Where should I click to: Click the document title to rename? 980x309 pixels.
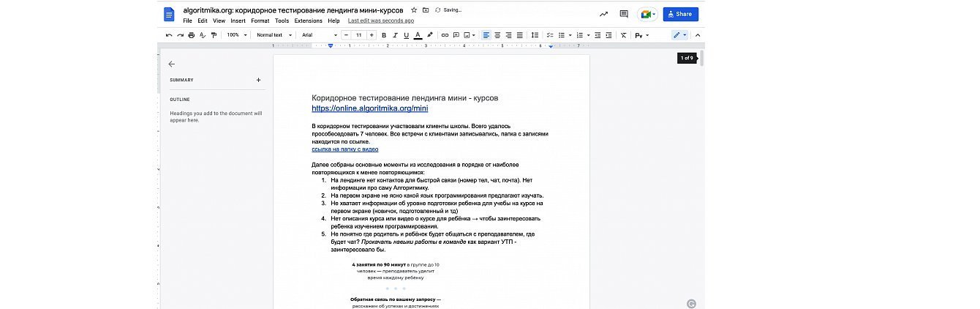coord(293,10)
